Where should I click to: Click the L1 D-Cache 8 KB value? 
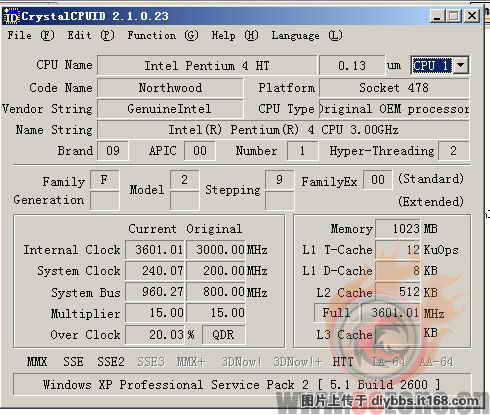398,271
